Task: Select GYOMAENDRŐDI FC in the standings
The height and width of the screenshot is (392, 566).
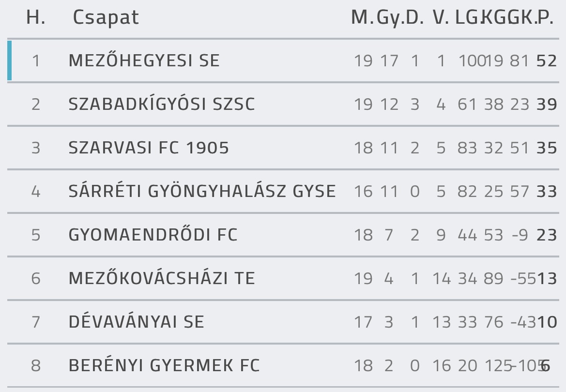Action: 153,235
